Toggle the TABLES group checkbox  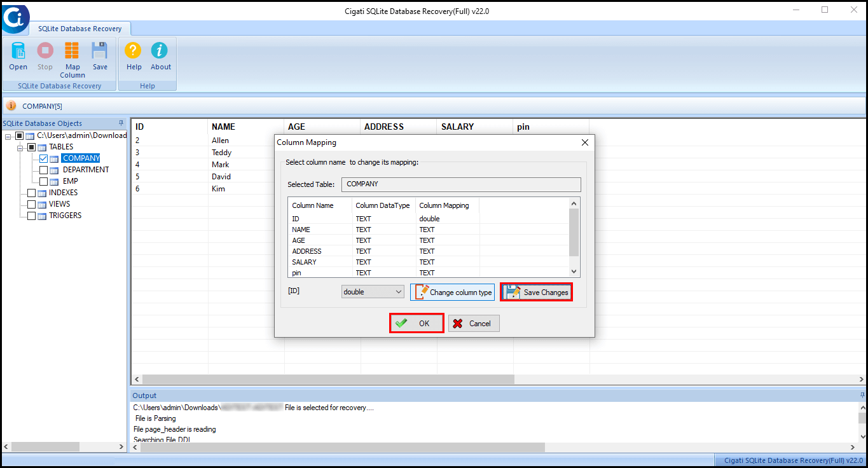[x=31, y=147]
